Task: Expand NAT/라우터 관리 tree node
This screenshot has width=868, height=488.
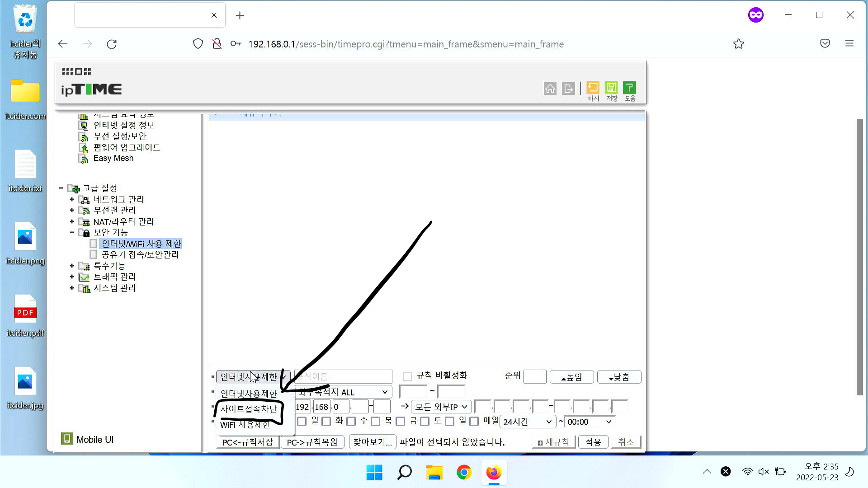Action: [x=72, y=221]
